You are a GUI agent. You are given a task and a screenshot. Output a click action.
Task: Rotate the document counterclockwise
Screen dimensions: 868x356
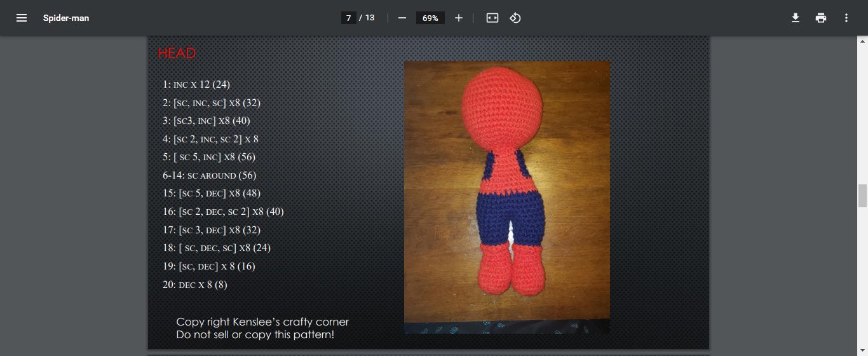click(515, 18)
